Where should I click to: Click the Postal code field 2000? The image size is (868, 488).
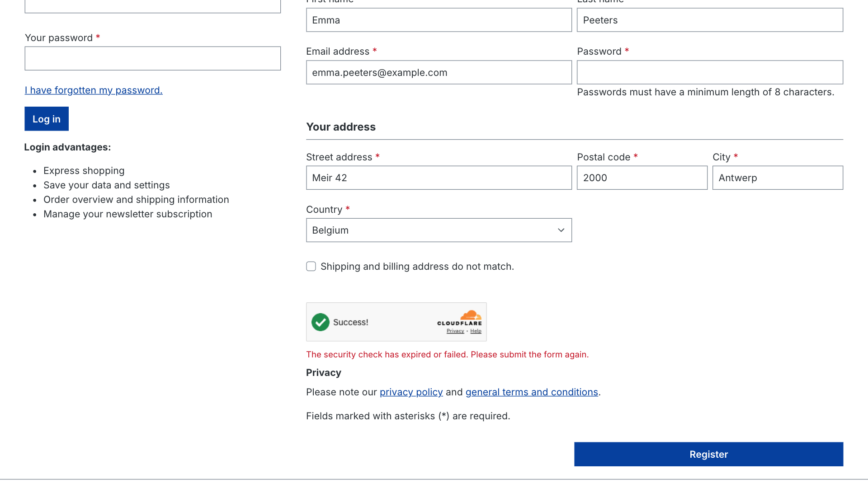pyautogui.click(x=642, y=178)
